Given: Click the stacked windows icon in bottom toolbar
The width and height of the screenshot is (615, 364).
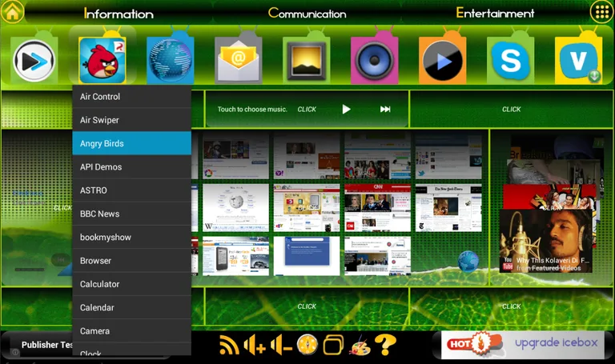Looking at the screenshot, I should [333, 345].
